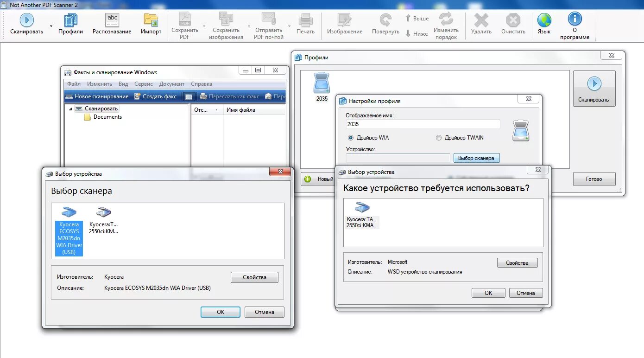Click the Имя файла column header
The width and height of the screenshot is (644, 358).
[x=241, y=110]
